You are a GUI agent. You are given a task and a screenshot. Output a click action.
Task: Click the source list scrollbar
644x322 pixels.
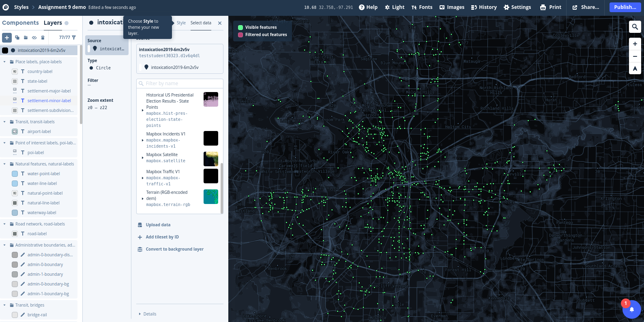pyautogui.click(x=222, y=188)
